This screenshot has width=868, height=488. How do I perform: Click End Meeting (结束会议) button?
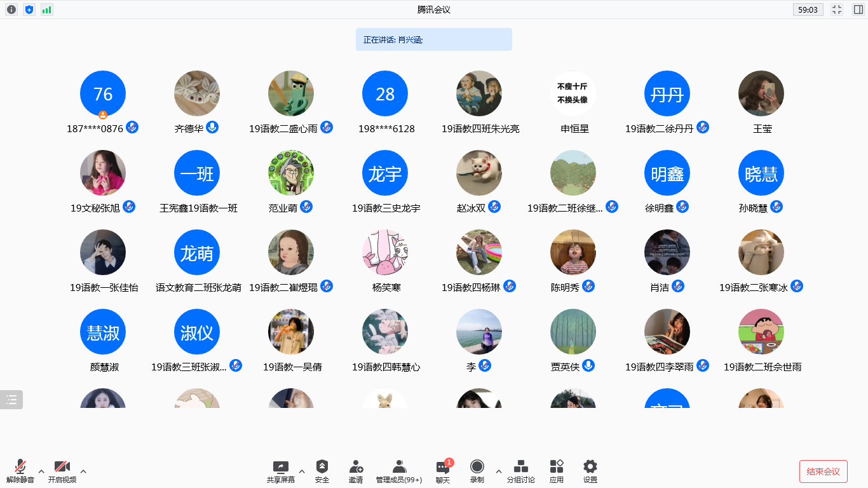[x=823, y=471]
